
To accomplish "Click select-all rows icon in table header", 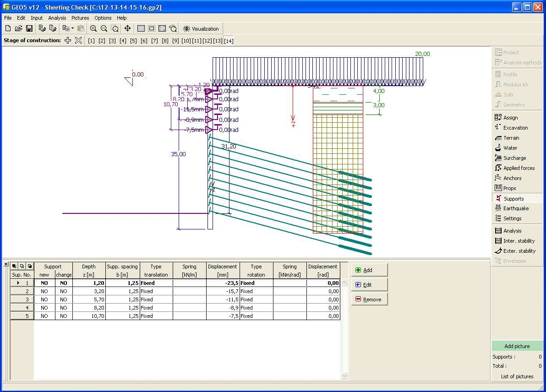I will (x=14, y=266).
